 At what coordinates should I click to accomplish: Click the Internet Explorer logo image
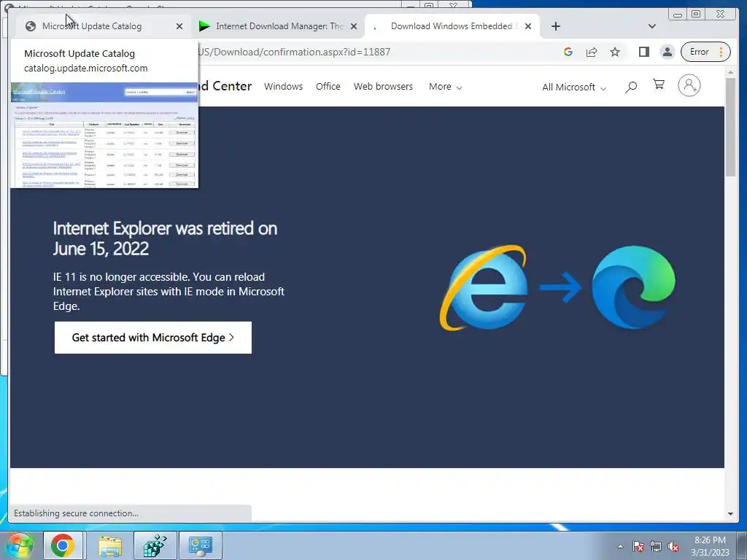484,287
